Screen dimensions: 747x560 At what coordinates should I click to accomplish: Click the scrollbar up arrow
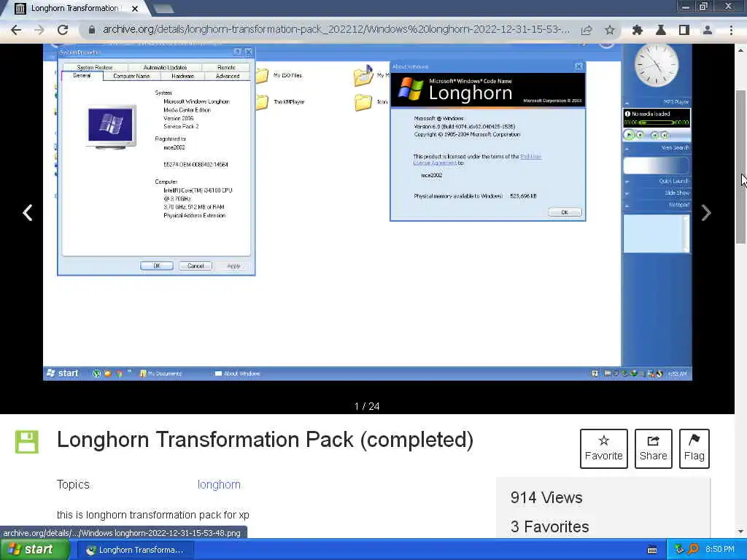(x=740, y=50)
